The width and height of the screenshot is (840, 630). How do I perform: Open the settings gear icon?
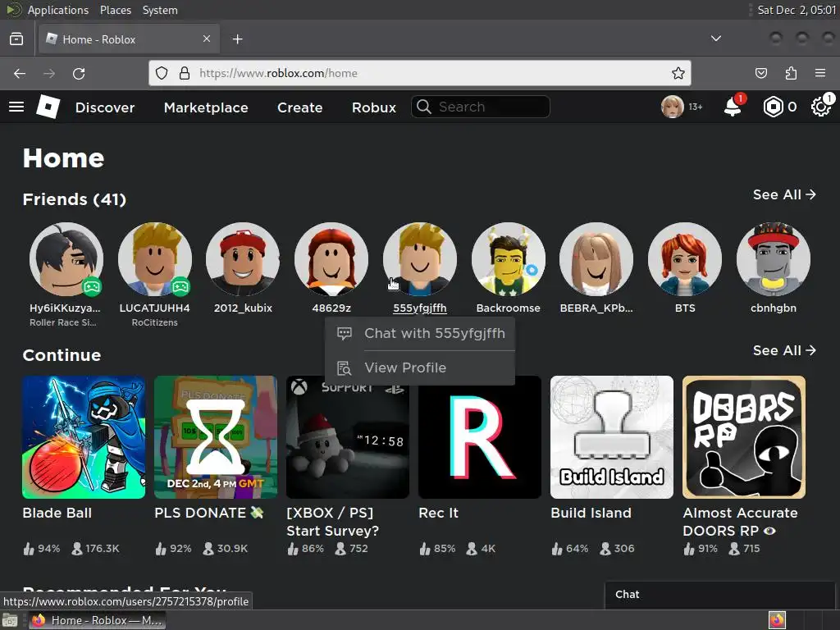820,107
